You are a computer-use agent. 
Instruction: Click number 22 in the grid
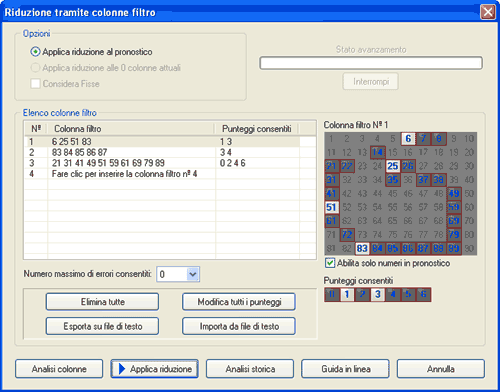coord(347,166)
